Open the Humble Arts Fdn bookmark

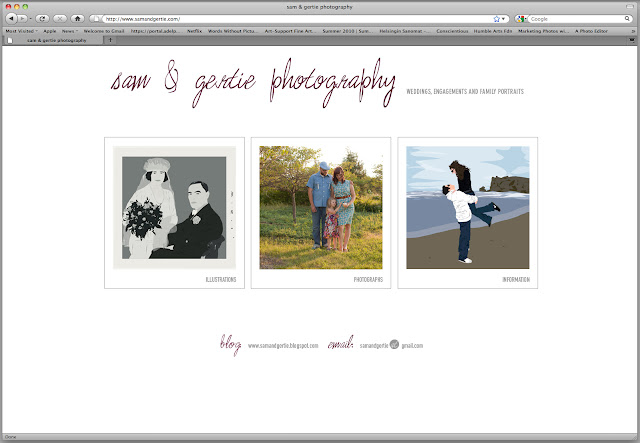pos(493,31)
